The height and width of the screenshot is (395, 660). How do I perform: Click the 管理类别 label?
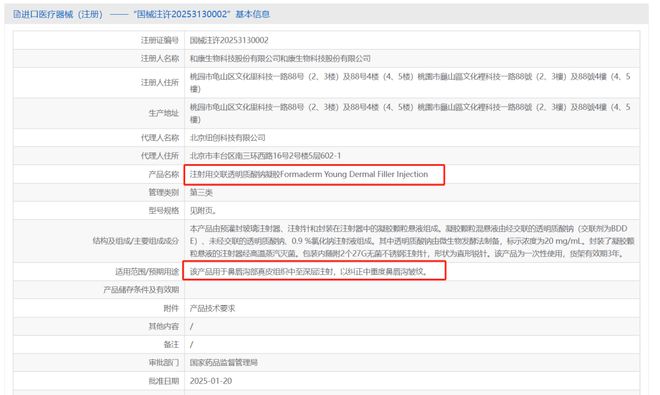coord(164,192)
